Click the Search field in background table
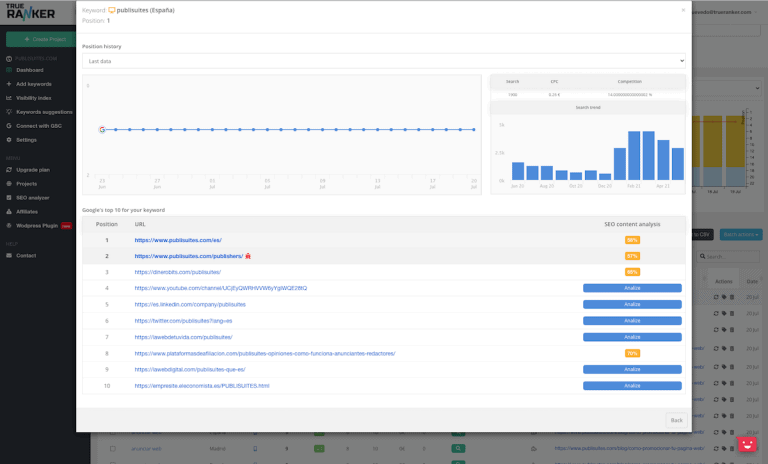This screenshot has width=768, height=464. coord(728,256)
